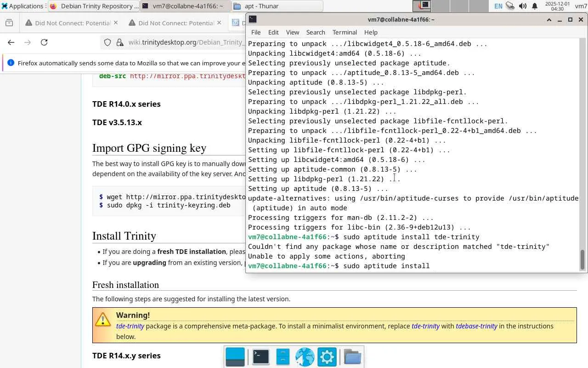Click the 'Unable to apply some actions, aborting' line

click(x=327, y=256)
